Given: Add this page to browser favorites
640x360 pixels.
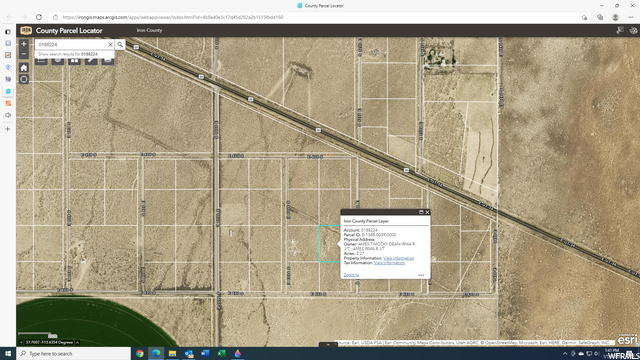Looking at the screenshot, I should 584,17.
